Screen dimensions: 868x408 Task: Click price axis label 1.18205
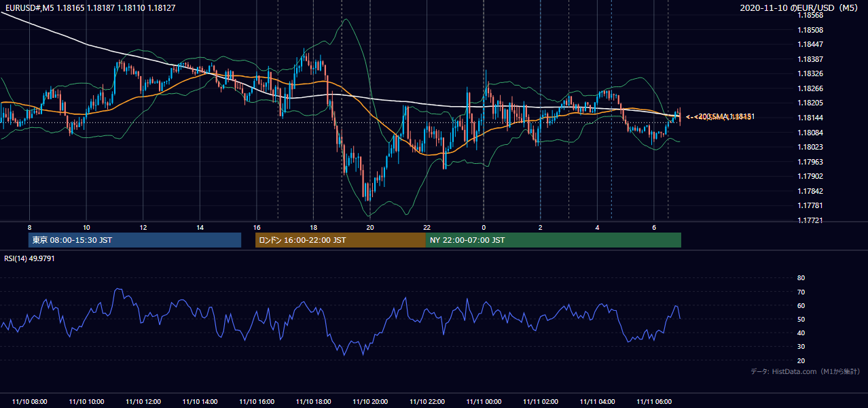(x=810, y=103)
